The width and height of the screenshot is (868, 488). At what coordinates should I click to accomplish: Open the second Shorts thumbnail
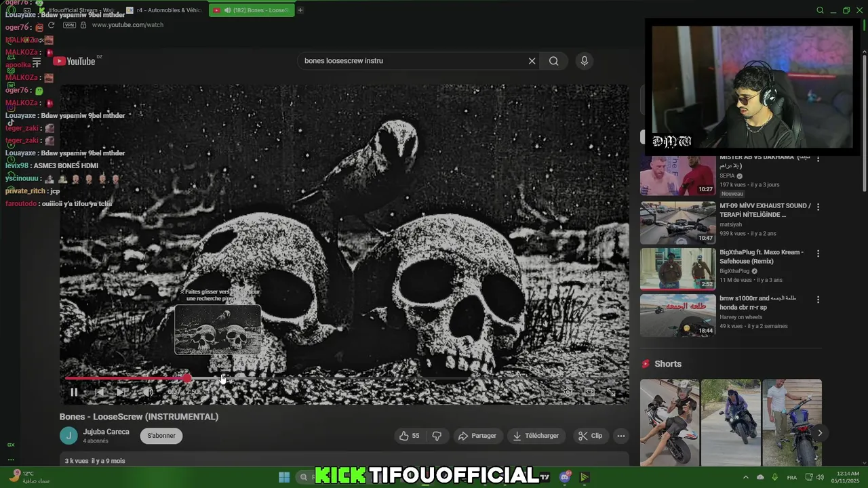730,423
